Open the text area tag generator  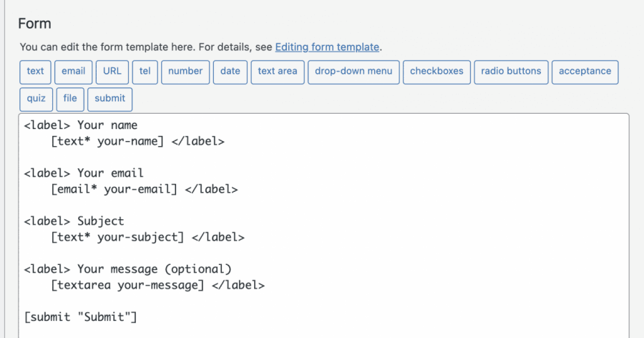(x=278, y=72)
